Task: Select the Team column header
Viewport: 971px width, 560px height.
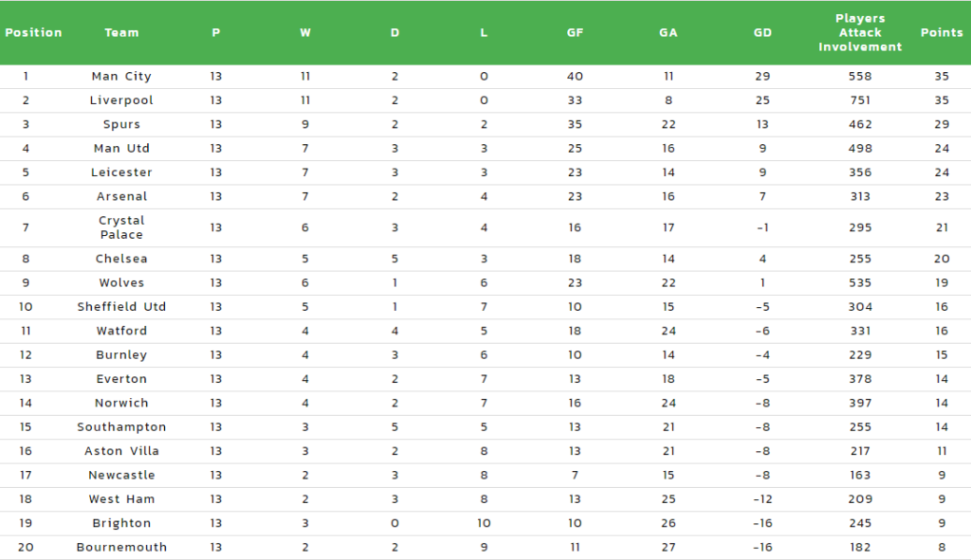Action: pyautogui.click(x=121, y=33)
